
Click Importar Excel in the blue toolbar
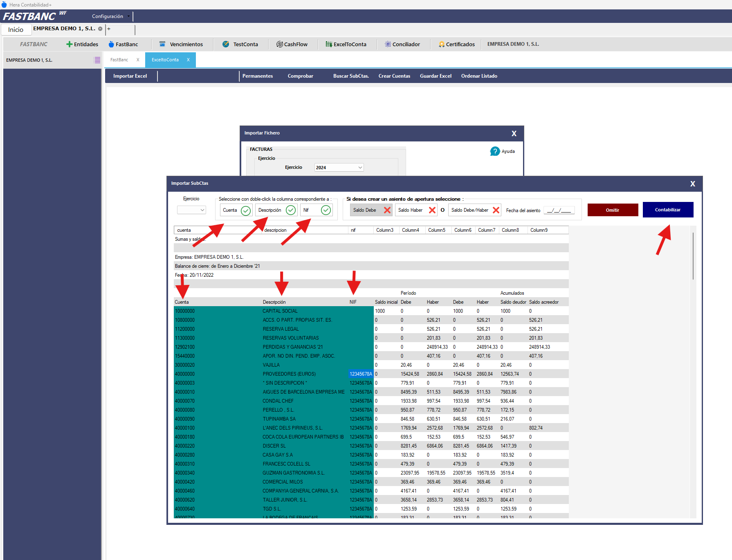tap(130, 76)
